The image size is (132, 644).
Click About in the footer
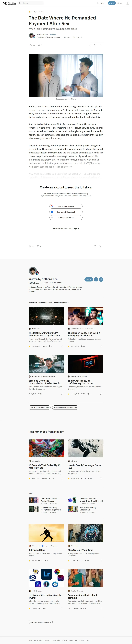41,640
